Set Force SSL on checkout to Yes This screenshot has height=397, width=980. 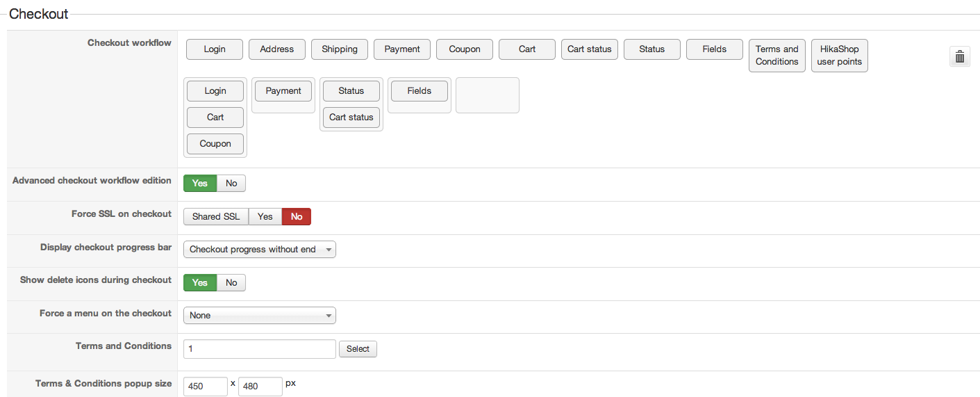[265, 217]
